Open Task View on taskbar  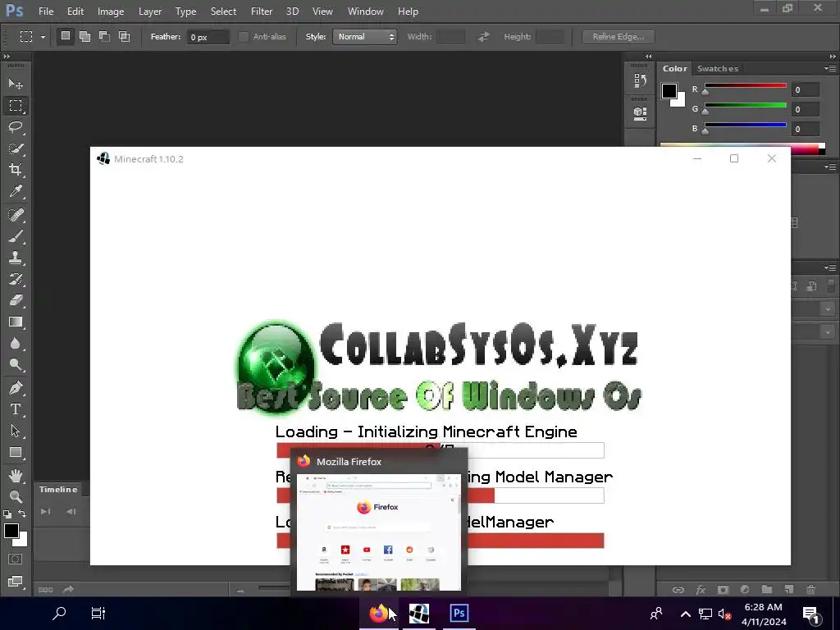pyautogui.click(x=98, y=613)
